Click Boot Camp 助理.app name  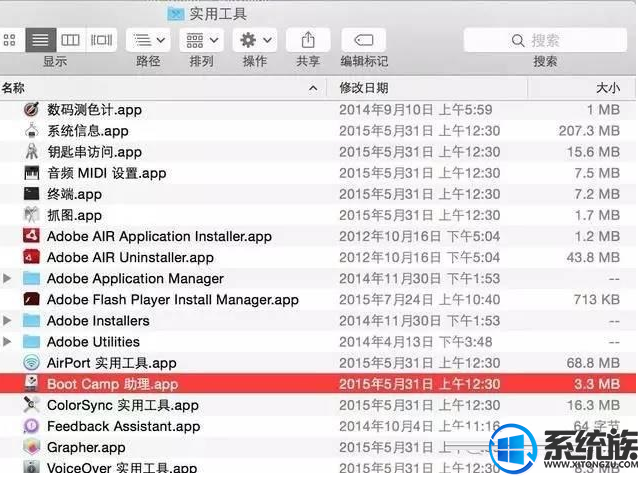[x=113, y=384]
